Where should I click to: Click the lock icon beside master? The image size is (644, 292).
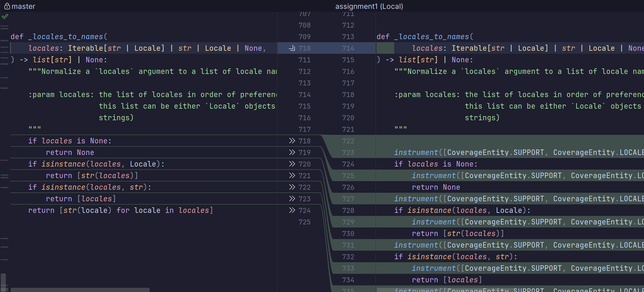[7, 6]
